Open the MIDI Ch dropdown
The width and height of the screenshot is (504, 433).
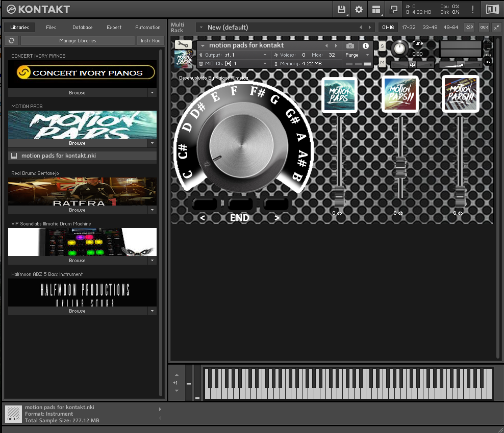point(233,64)
